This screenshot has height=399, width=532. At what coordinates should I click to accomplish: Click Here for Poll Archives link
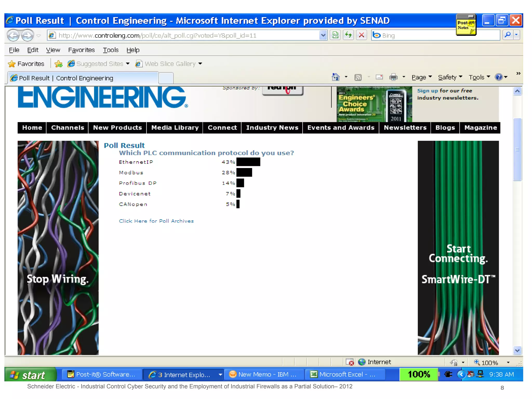[x=156, y=221]
